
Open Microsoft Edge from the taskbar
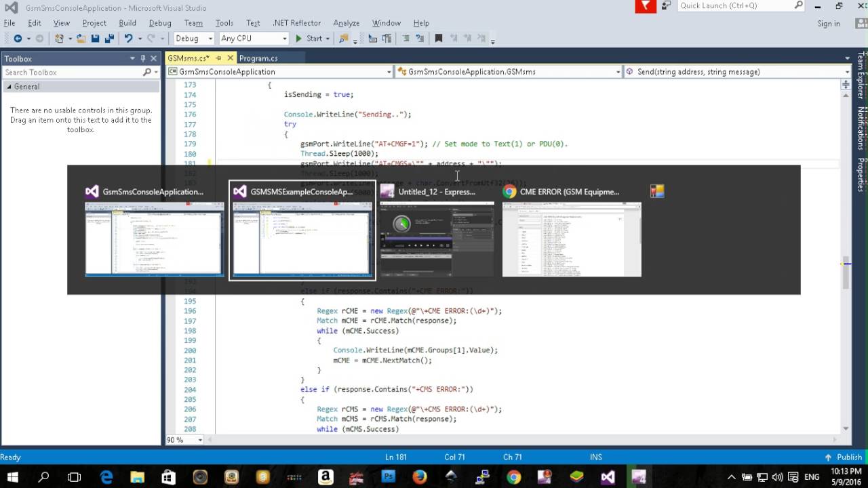click(x=106, y=477)
